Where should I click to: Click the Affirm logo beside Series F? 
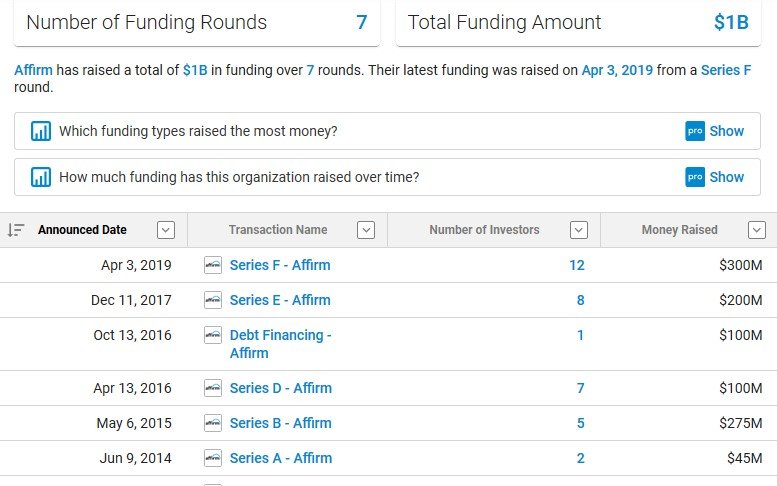click(213, 265)
